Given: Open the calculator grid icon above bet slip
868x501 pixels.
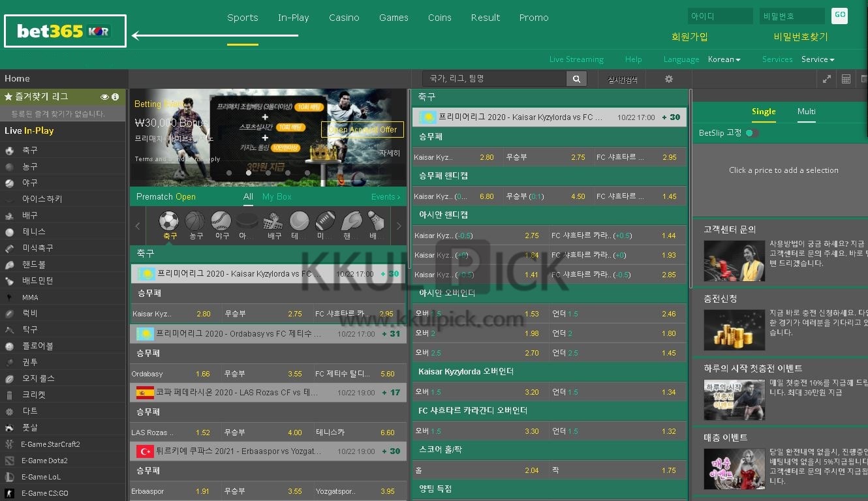Looking at the screenshot, I should [x=846, y=79].
